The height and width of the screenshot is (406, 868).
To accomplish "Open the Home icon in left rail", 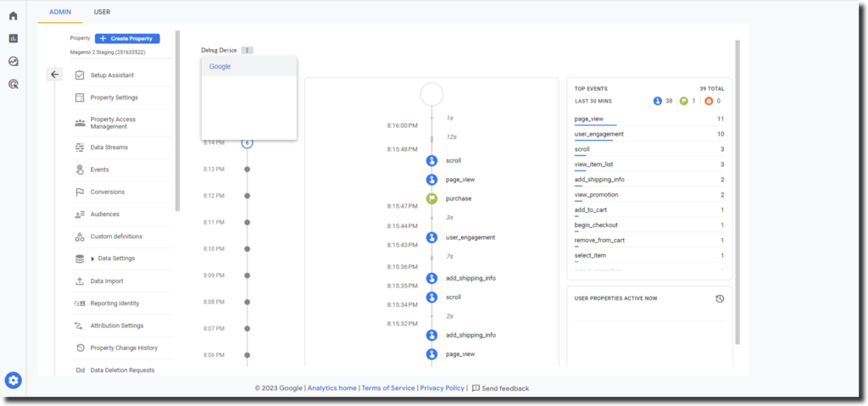I will [13, 15].
